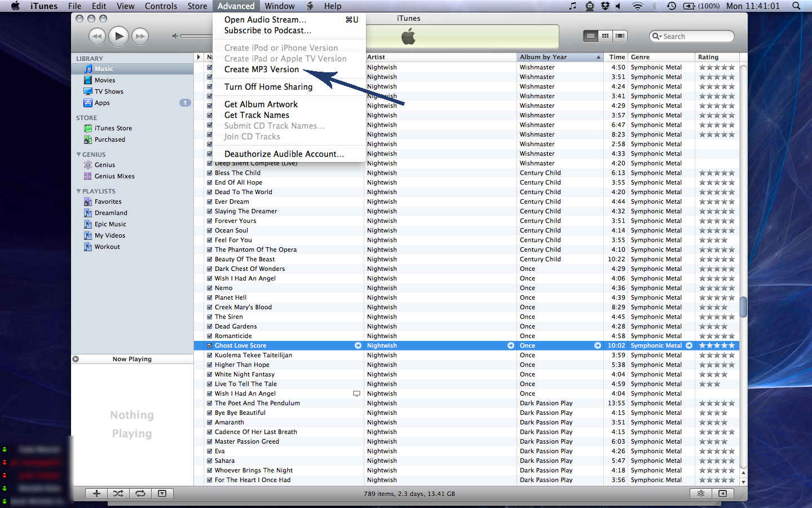Choose Deauthorize Audible Account
Viewport: 812px width, 508px height.
(x=289, y=154)
